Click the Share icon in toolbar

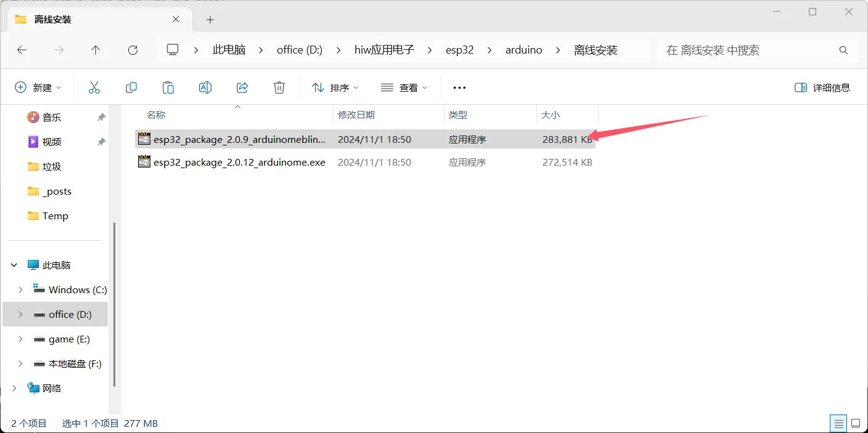click(x=242, y=87)
